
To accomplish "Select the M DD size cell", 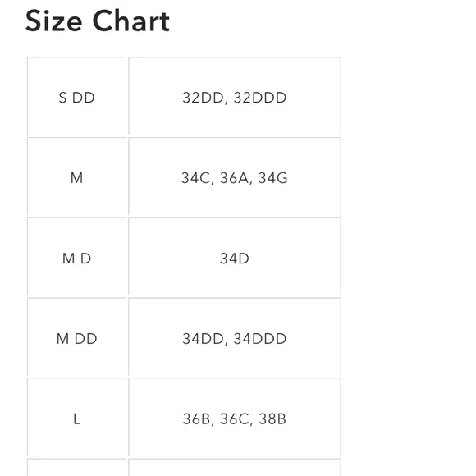I will coord(77,338).
